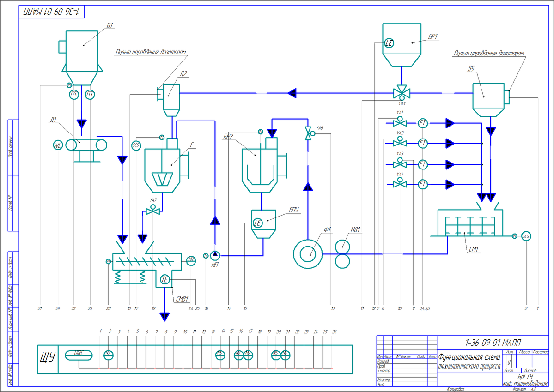The height and width of the screenshot is (392, 554).
Task: Click the YA6 valve above filter line
Action: pos(308,134)
